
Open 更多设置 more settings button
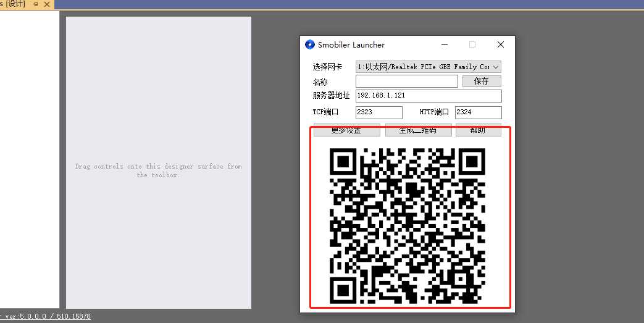346,130
